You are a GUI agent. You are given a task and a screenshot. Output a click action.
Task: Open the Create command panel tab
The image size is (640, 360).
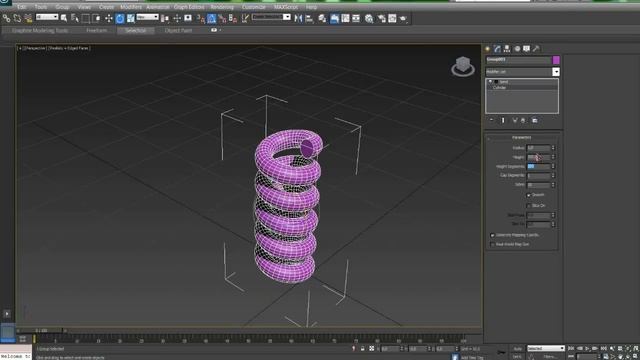pos(487,49)
